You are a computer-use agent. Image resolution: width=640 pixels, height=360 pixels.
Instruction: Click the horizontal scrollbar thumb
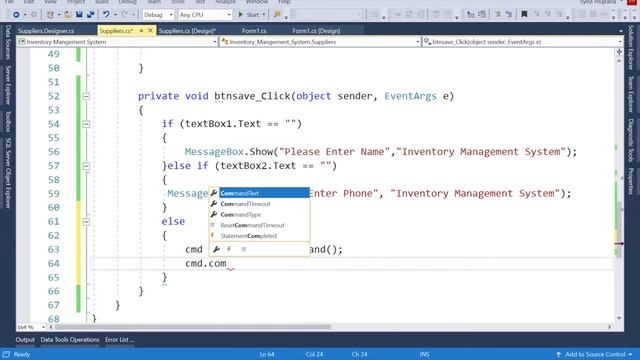point(193,327)
